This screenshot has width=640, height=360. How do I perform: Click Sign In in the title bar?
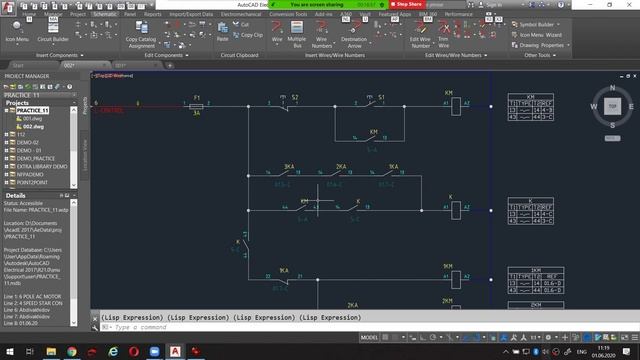(492, 5)
